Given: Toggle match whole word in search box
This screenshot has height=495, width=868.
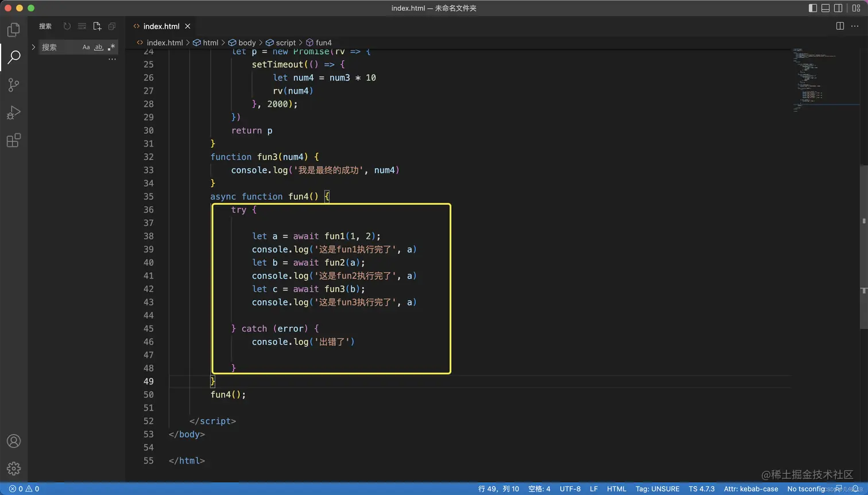Looking at the screenshot, I should click(x=99, y=47).
